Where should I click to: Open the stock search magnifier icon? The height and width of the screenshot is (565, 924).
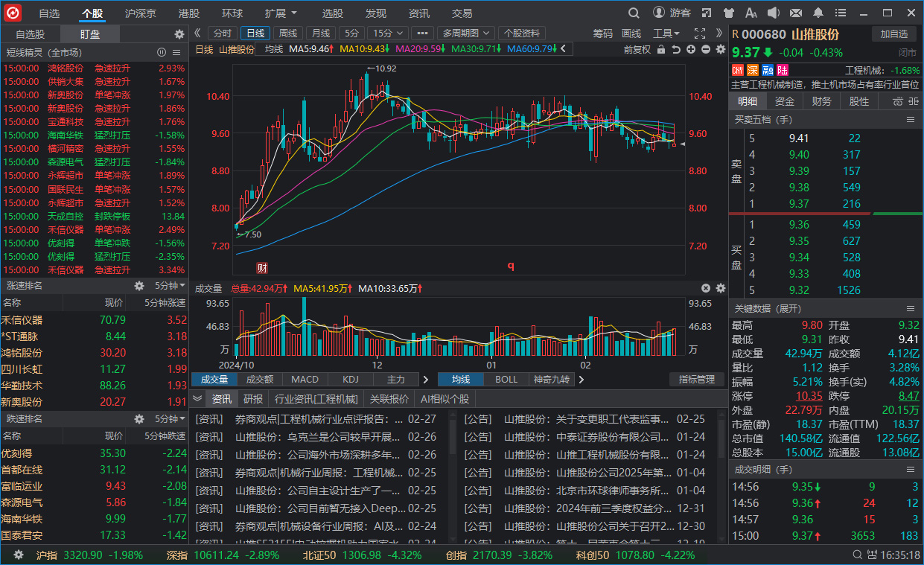(x=634, y=13)
